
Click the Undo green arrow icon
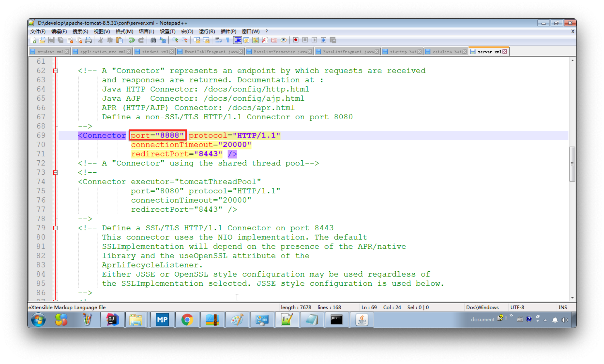click(x=132, y=40)
